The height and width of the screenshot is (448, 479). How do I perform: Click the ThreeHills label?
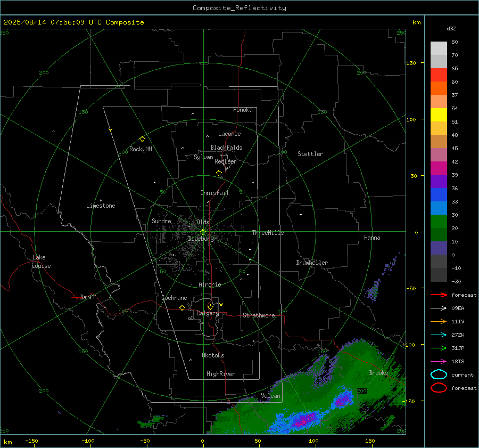(268, 233)
